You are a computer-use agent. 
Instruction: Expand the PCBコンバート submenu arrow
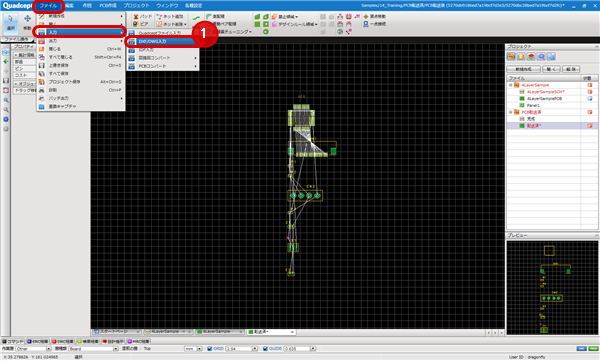click(196, 66)
